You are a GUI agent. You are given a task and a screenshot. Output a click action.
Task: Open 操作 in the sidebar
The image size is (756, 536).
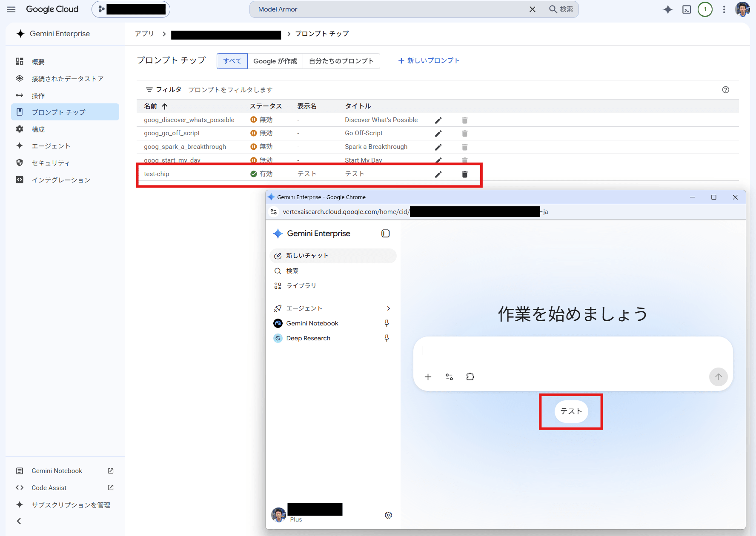coord(65,95)
